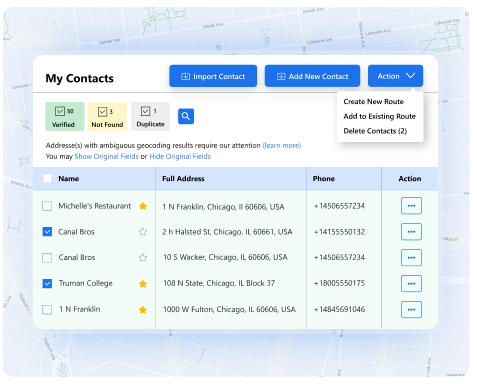This screenshot has width=477, height=384.
Task: Click address 2 h Halsted St, Chicago
Action: point(227,232)
